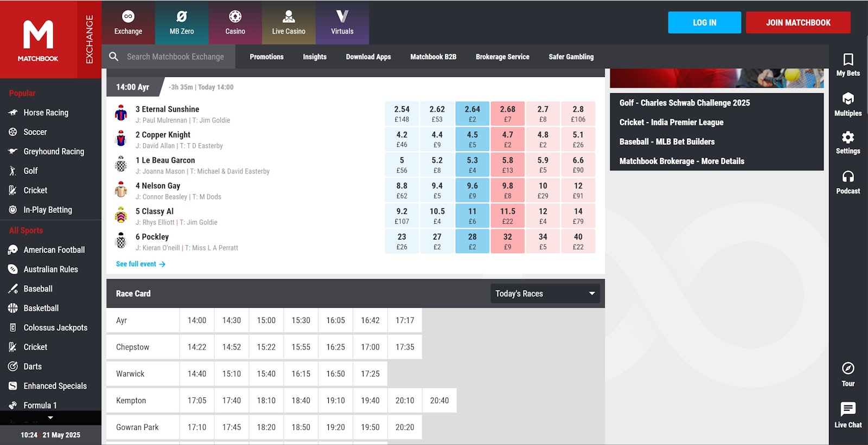Open Settings gear icon

[848, 138]
